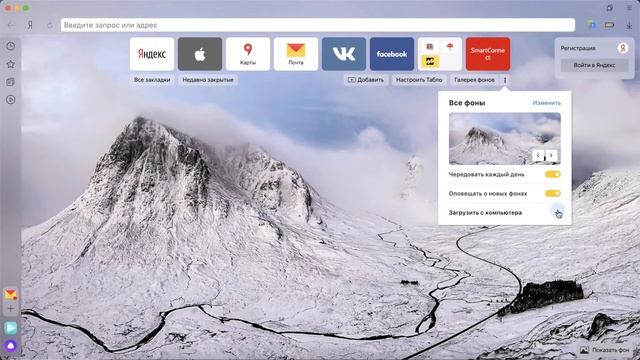The height and width of the screenshot is (360, 640).
Task: Open the Почта tile
Action: [x=296, y=54]
